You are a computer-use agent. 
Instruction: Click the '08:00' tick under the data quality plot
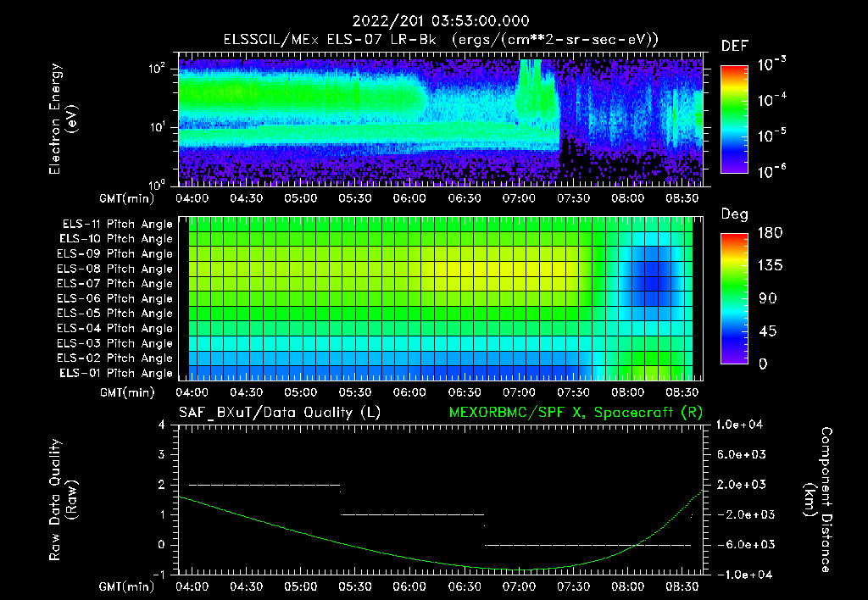click(628, 586)
